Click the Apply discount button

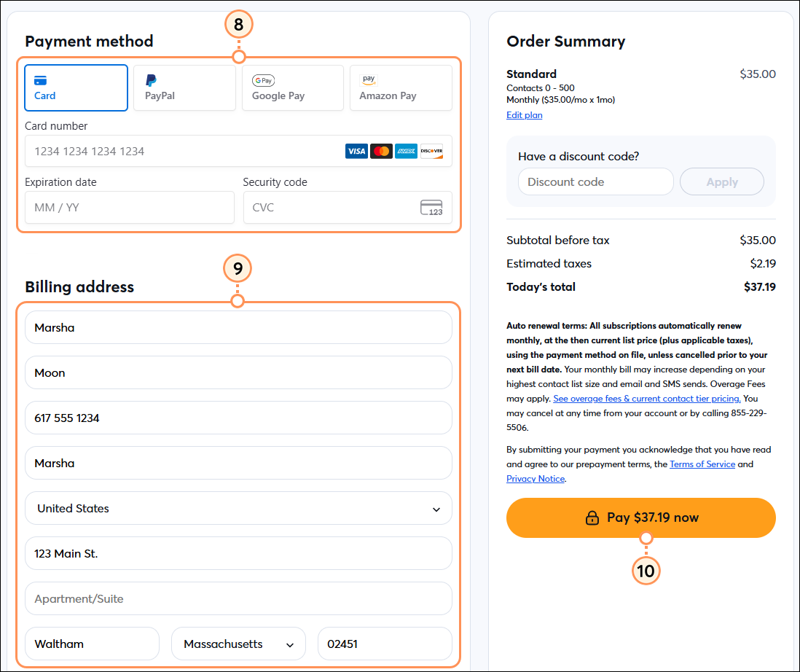[x=721, y=181]
